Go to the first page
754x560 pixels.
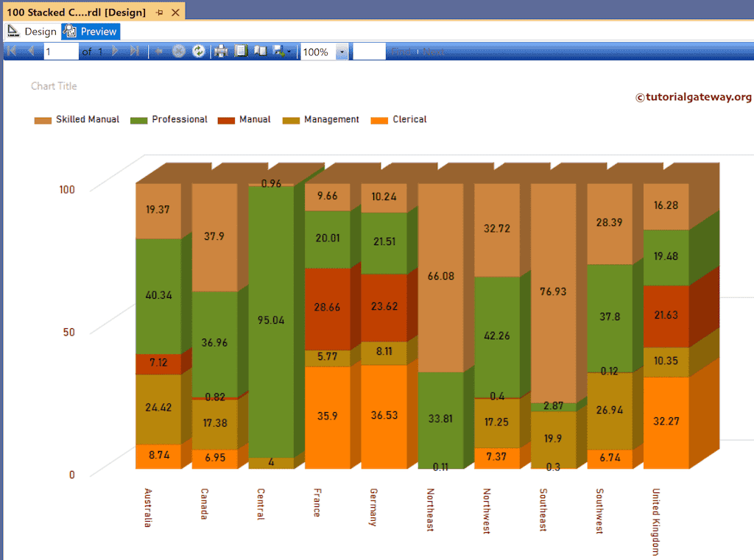coord(11,51)
